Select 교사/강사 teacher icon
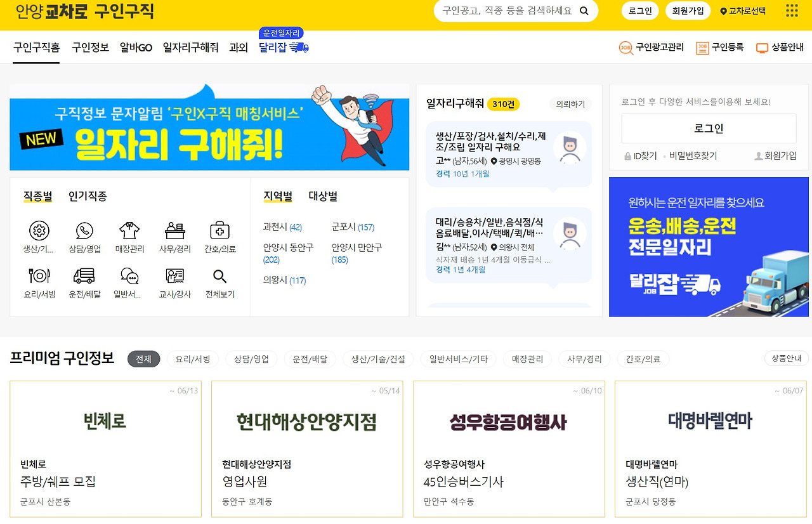Screen dimensions: 812x524 pos(174,276)
